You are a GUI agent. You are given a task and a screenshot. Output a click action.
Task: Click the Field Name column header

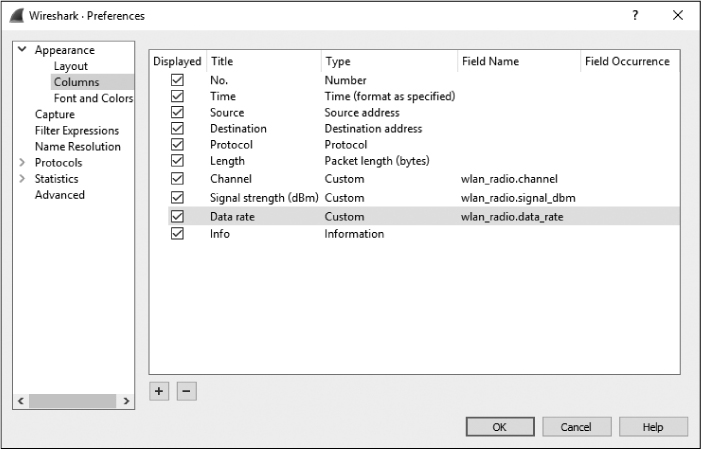[490, 61]
